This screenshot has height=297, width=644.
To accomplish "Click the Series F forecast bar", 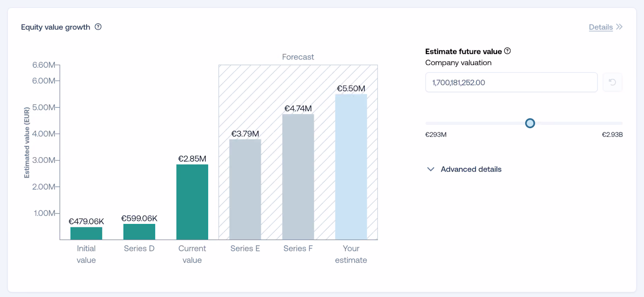I will click(x=298, y=177).
